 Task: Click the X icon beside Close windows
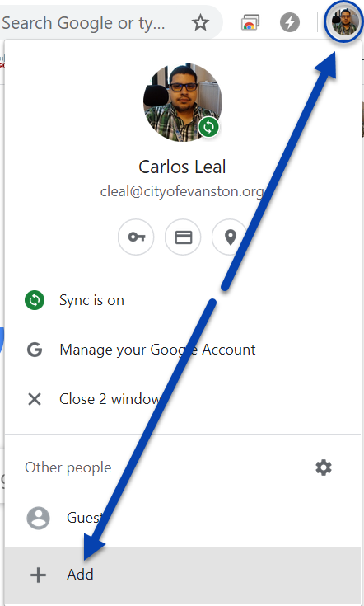35,399
